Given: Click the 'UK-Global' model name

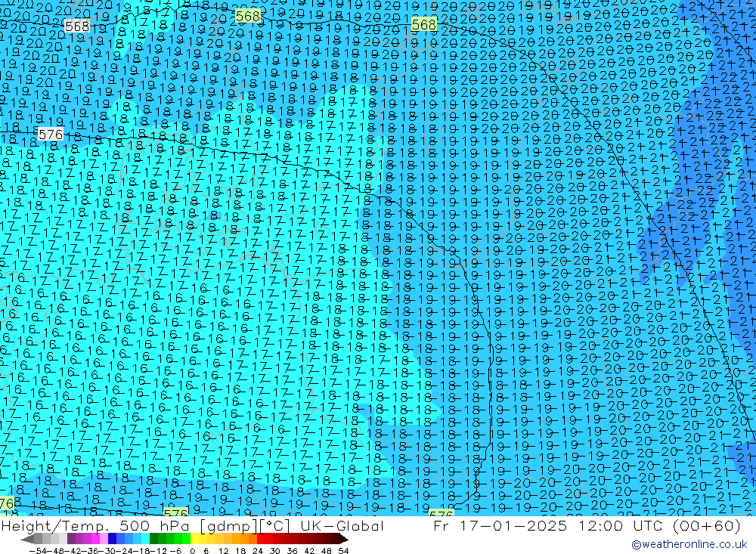Looking at the screenshot, I should (342, 525).
